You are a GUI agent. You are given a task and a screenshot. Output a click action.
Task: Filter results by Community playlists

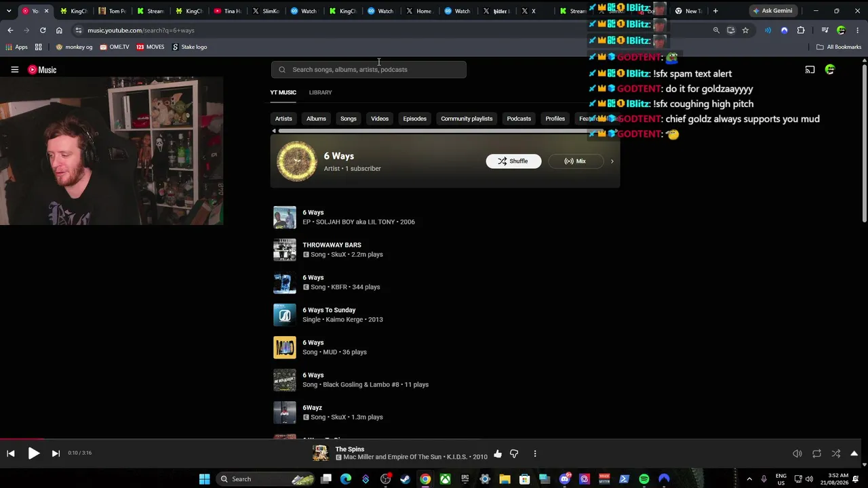[467, 119]
